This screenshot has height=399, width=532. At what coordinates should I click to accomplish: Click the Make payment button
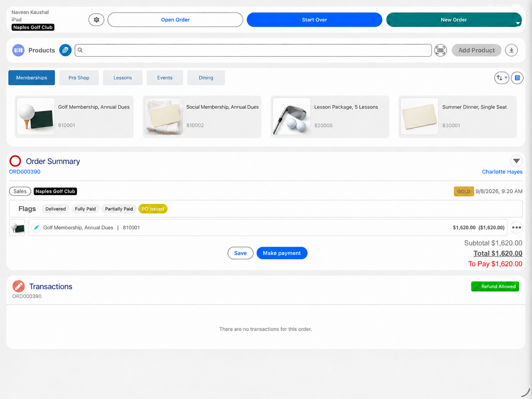tap(282, 253)
